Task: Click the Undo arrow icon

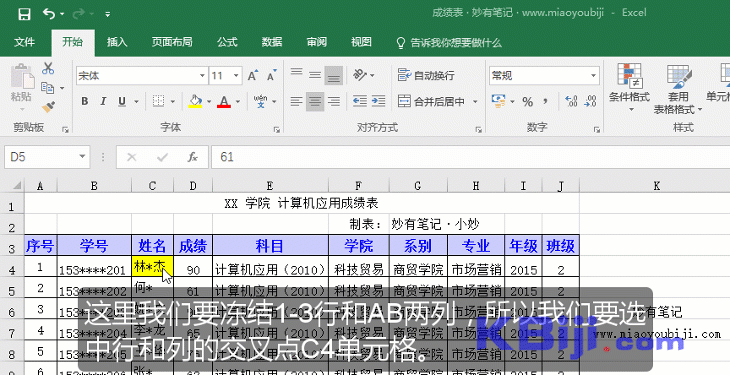Action: (x=49, y=14)
